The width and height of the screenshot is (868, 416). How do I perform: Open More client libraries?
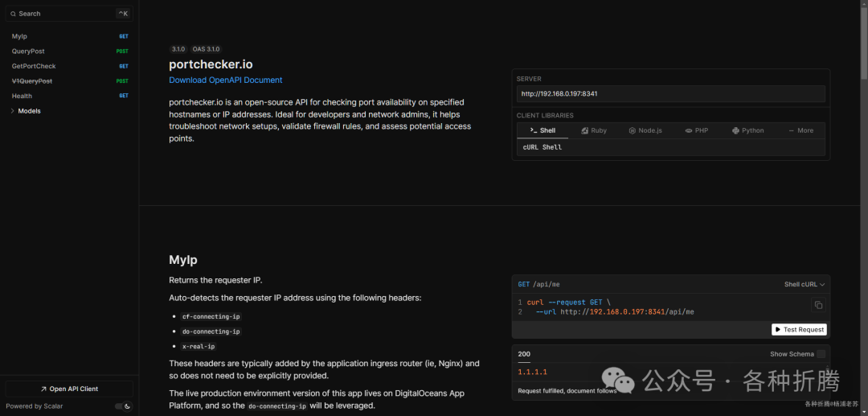point(801,130)
